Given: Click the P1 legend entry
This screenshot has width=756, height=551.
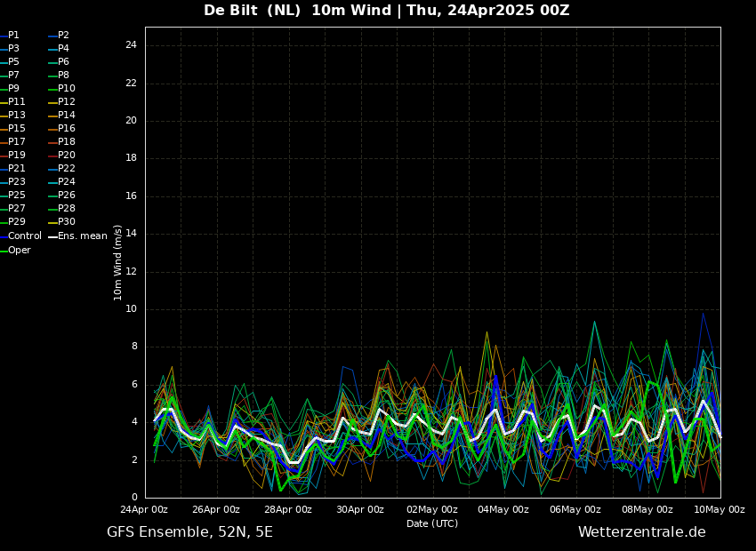Looking at the screenshot, I should tap(13, 36).
